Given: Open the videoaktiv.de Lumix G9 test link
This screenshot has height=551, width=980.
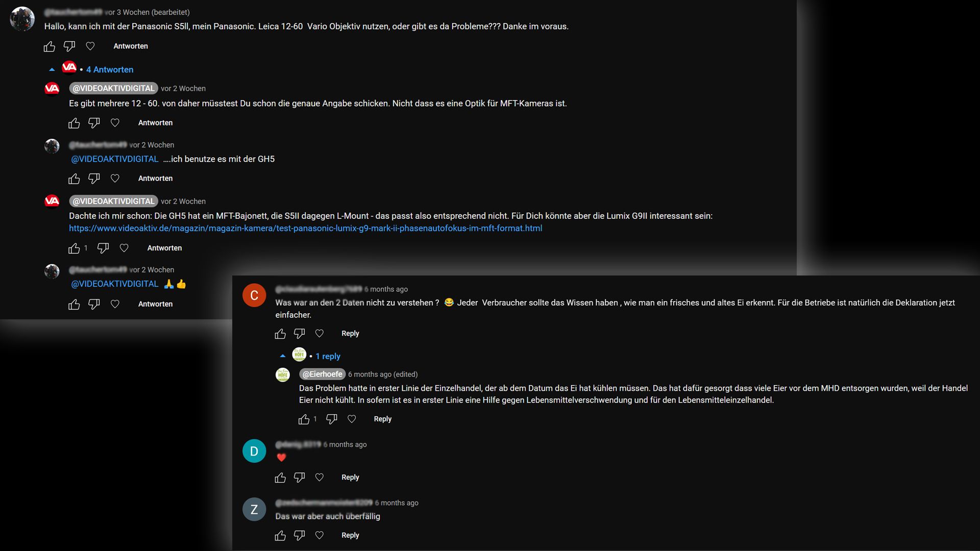Looking at the screenshot, I should (305, 228).
